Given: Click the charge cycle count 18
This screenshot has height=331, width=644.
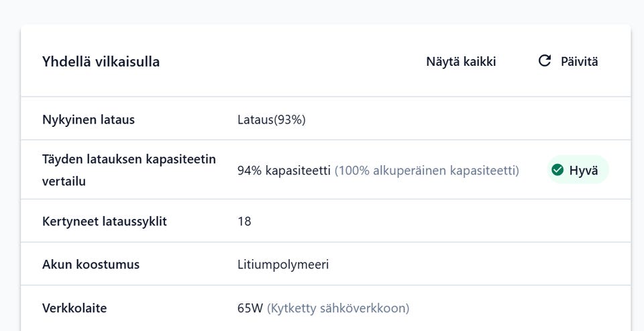Looking at the screenshot, I should (x=244, y=221).
